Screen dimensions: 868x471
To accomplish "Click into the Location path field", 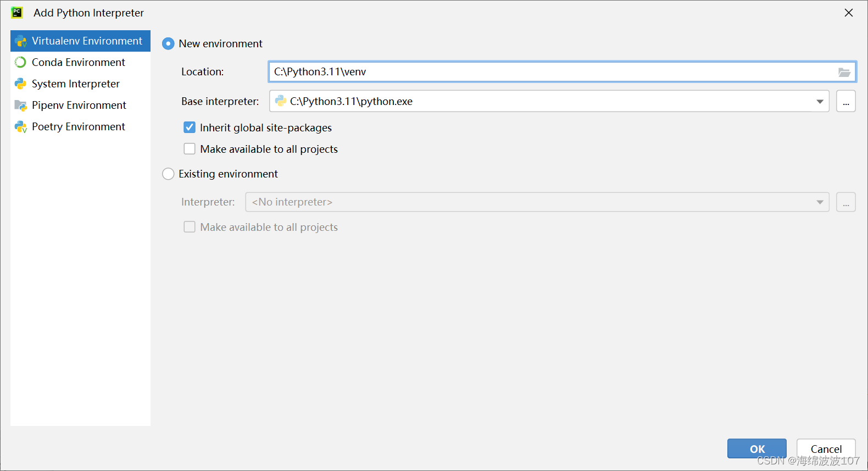I will click(562, 71).
